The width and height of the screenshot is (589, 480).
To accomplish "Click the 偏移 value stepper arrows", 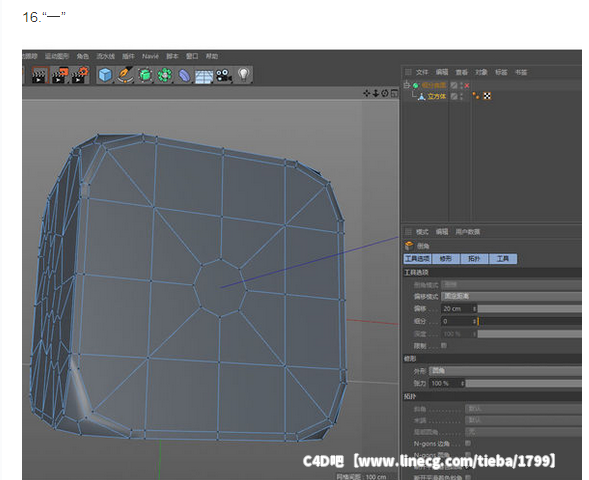I will tap(474, 309).
